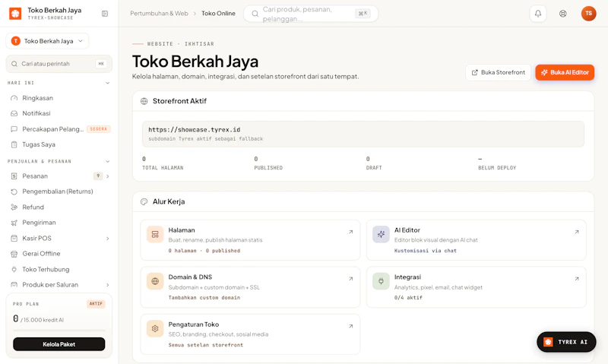608x364 pixels.
Task: Collapse the sidebar panel icon
Action: [x=105, y=14]
